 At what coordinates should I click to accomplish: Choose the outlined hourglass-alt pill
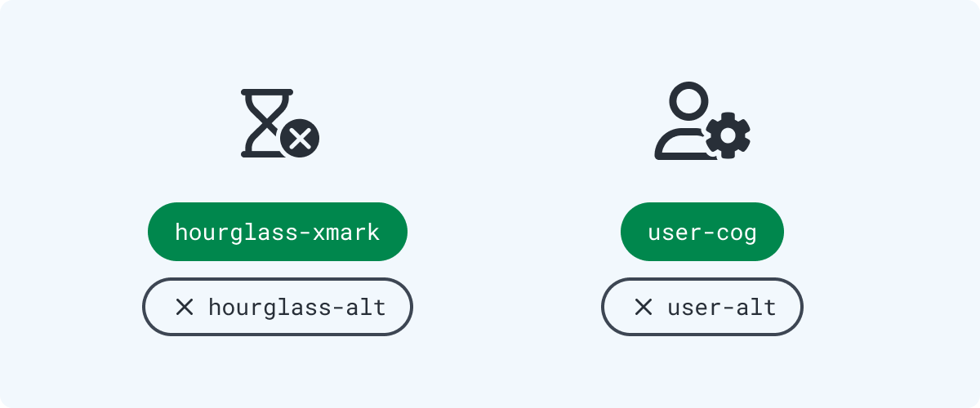pos(278,307)
